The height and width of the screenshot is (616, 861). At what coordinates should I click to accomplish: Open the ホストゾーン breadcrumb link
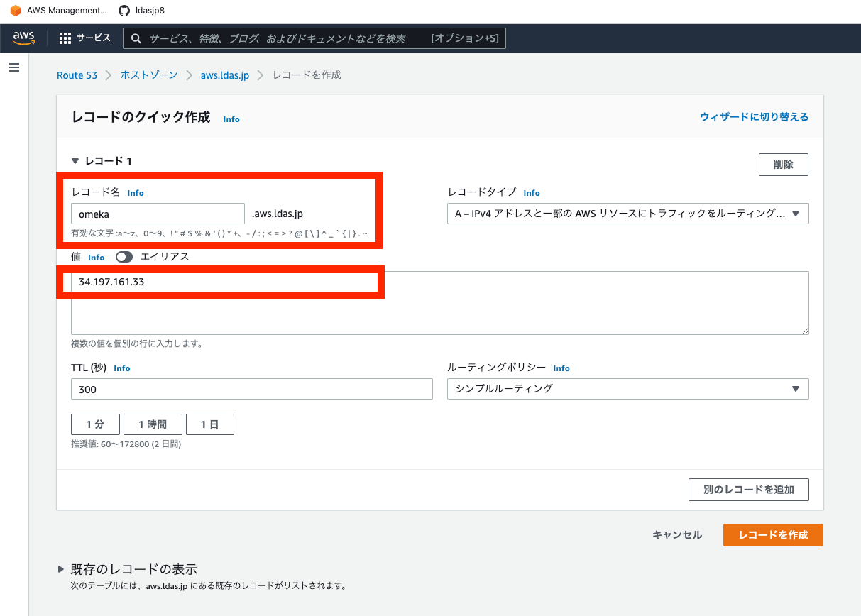tap(149, 75)
